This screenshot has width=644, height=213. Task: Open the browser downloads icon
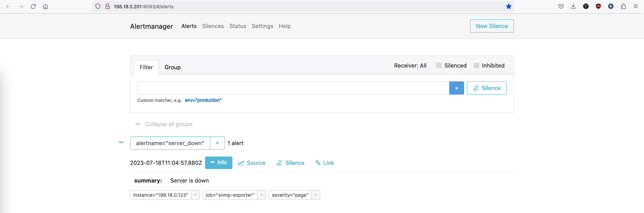pyautogui.click(x=573, y=7)
